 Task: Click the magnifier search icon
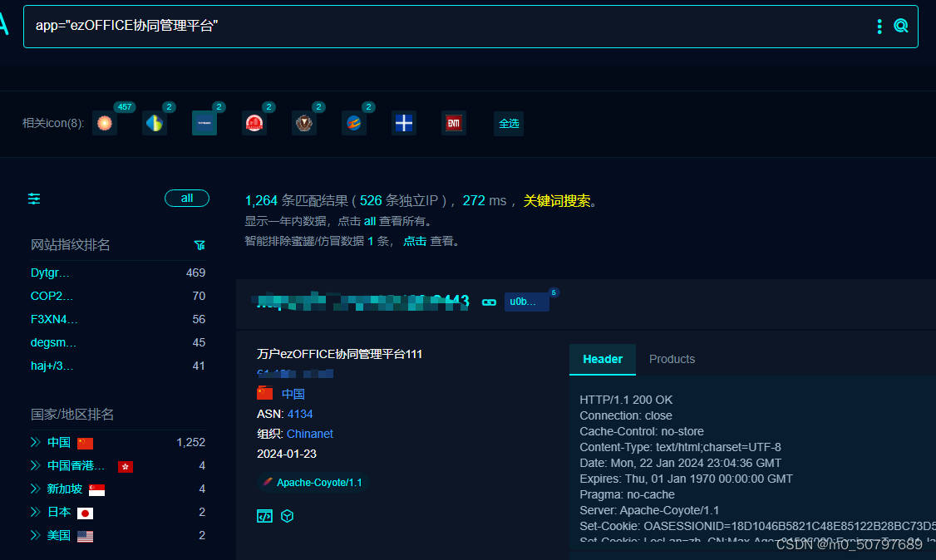[901, 26]
